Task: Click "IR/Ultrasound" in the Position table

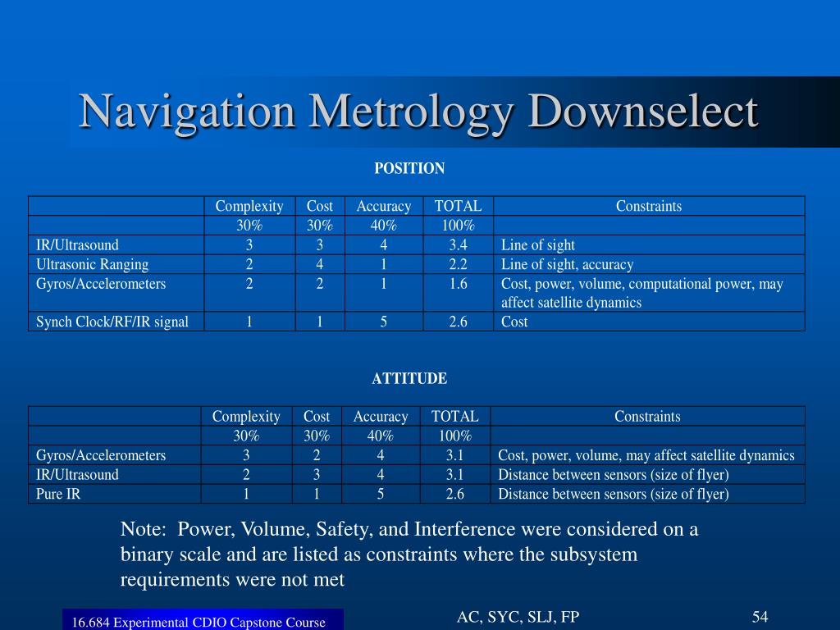Action: [x=77, y=244]
